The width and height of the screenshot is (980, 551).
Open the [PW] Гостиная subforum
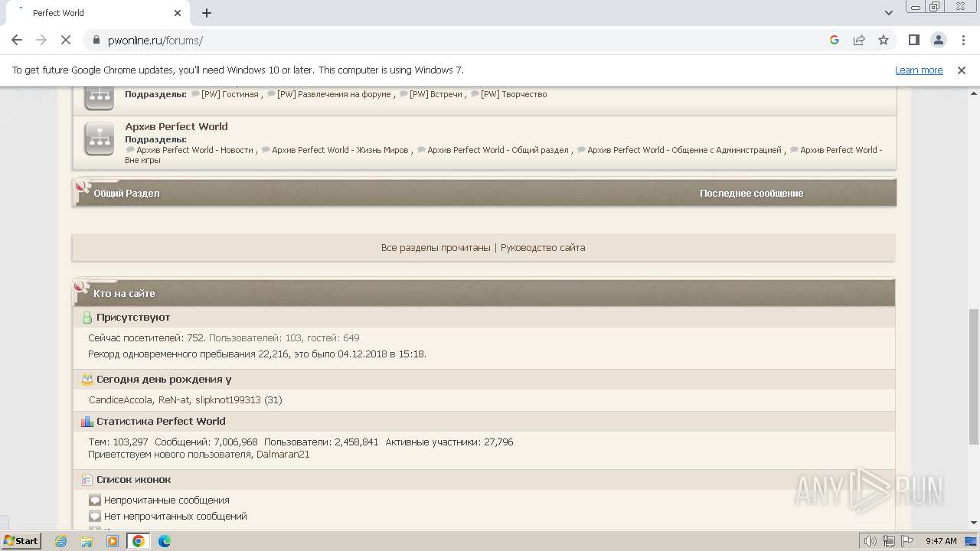pyautogui.click(x=230, y=94)
